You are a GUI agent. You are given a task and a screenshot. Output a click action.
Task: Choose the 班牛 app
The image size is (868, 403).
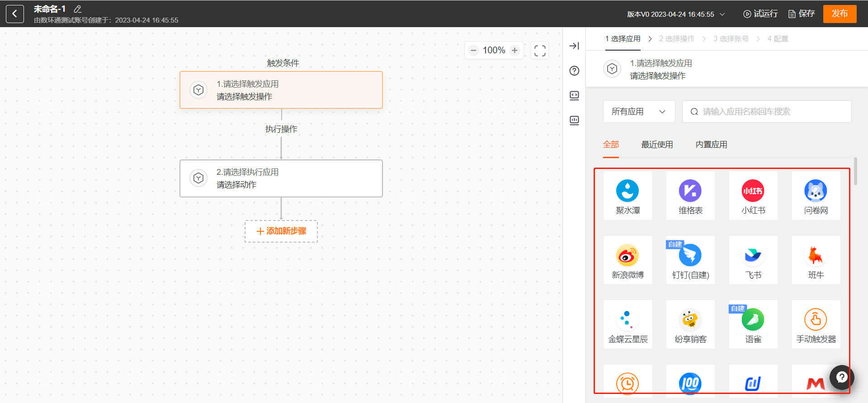click(816, 260)
